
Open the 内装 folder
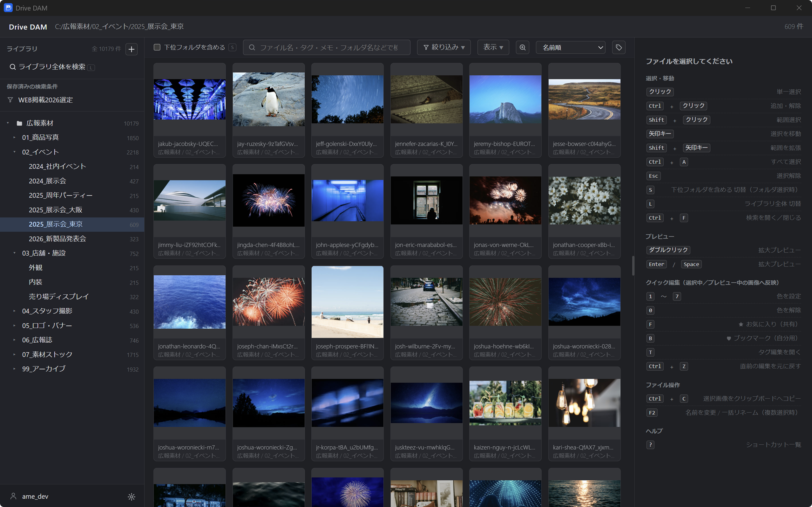(72, 282)
